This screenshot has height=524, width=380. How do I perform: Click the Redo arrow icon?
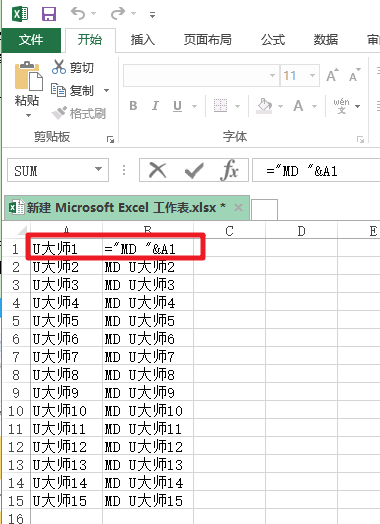coord(118,14)
